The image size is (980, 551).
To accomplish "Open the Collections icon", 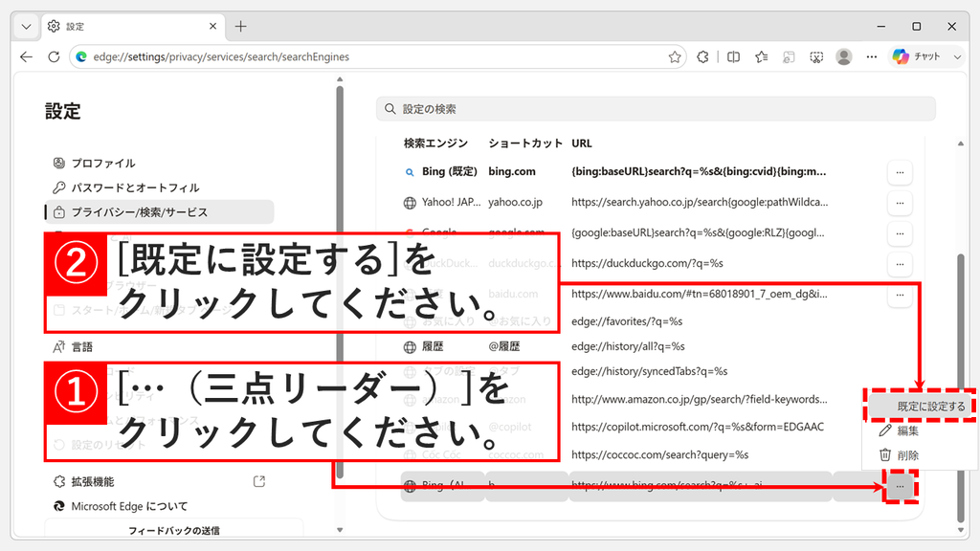I will pyautogui.click(x=789, y=56).
